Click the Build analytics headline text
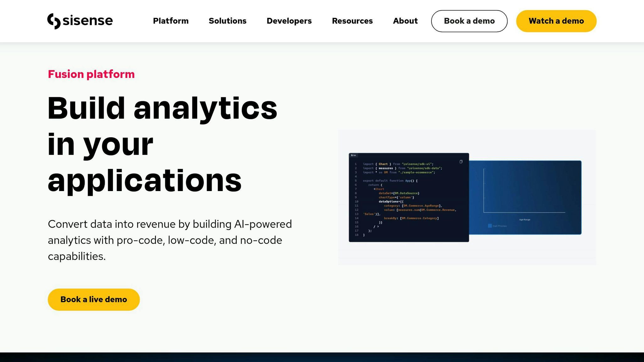 162,108
